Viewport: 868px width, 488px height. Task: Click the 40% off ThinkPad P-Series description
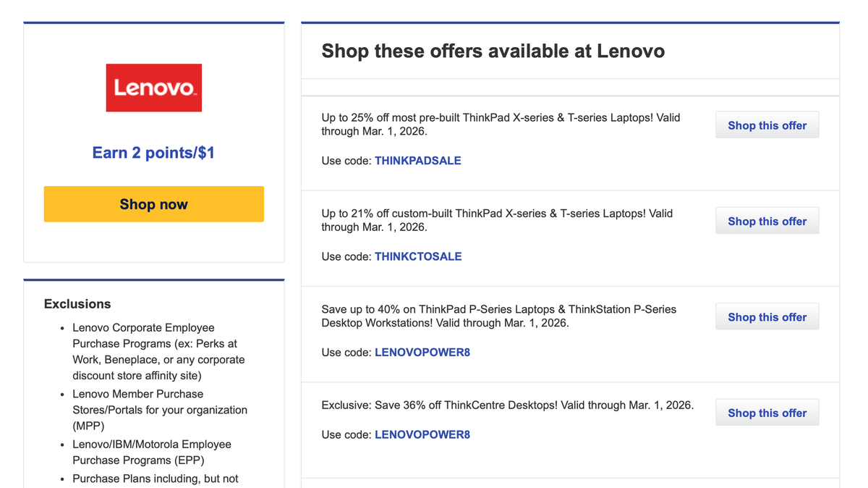coord(499,316)
